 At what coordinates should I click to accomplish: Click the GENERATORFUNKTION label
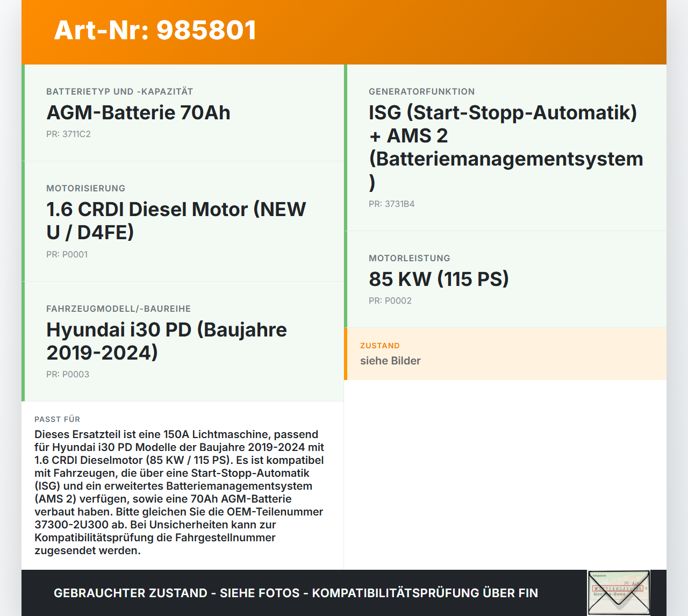click(421, 92)
